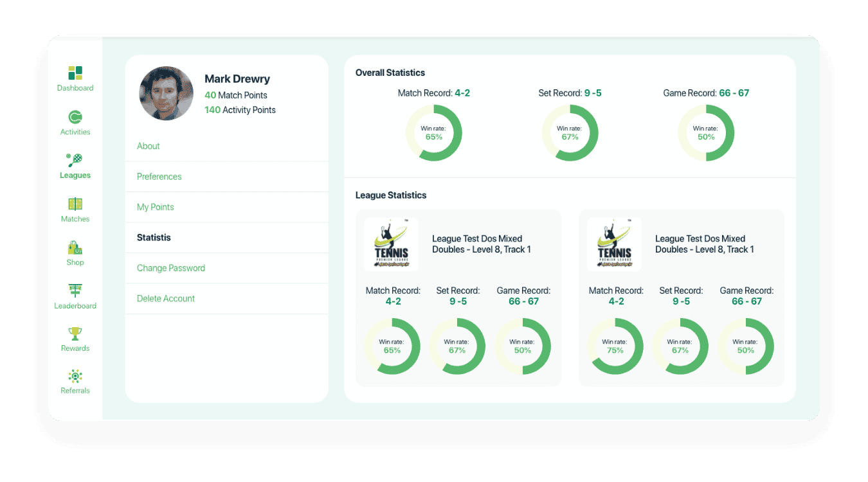
Task: Click the overall 67% win rate donut
Action: (x=570, y=133)
